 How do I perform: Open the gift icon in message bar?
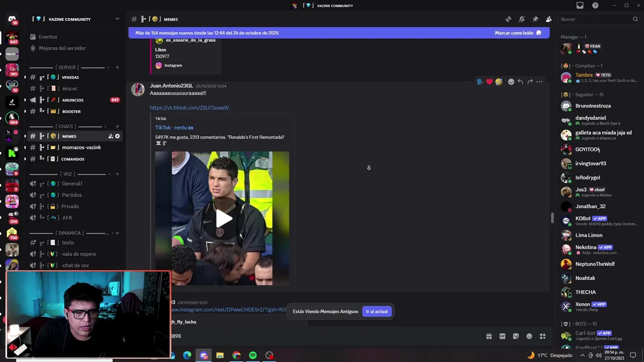489,336
